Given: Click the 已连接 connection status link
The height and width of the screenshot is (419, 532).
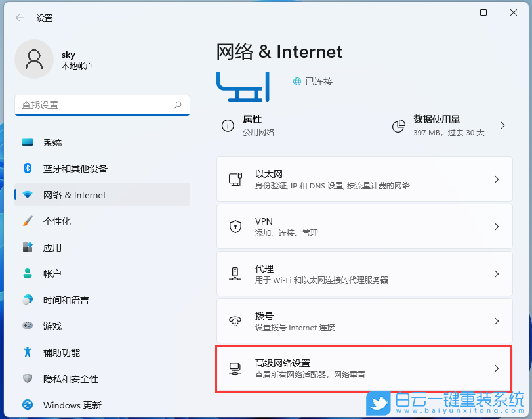Looking at the screenshot, I should coord(313,81).
